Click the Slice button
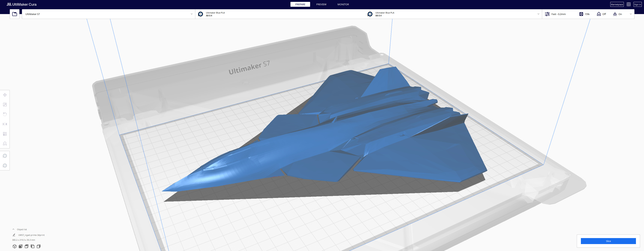Image resolution: width=644 pixels, height=251 pixels. click(x=608, y=241)
